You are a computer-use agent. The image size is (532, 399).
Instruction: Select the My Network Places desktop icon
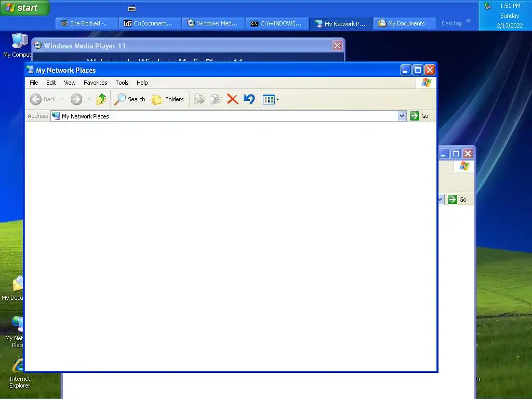coord(14,332)
